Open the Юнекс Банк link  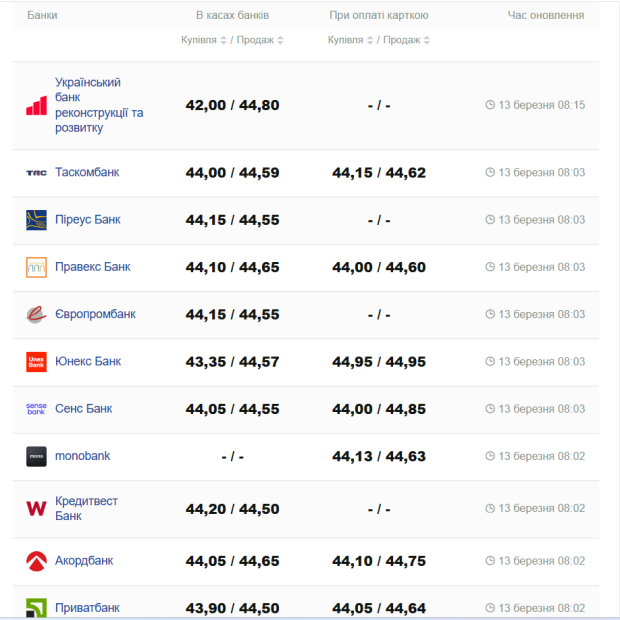(88, 361)
